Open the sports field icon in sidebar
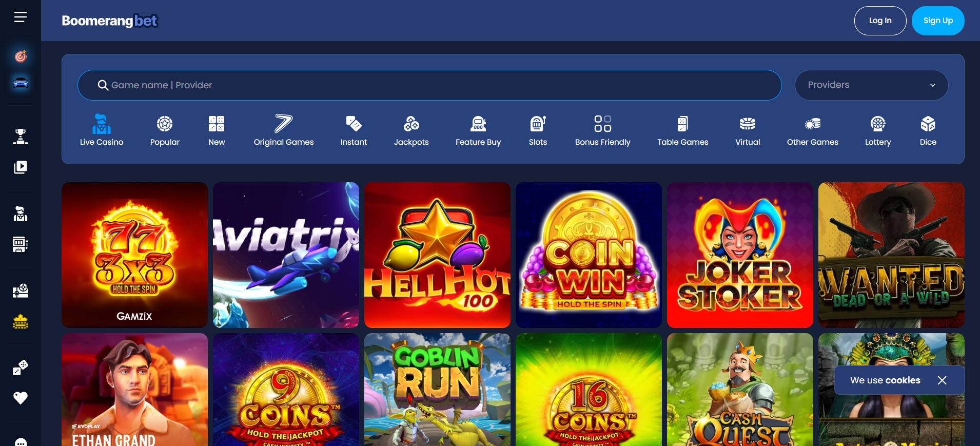Image resolution: width=980 pixels, height=446 pixels. pos(21,291)
